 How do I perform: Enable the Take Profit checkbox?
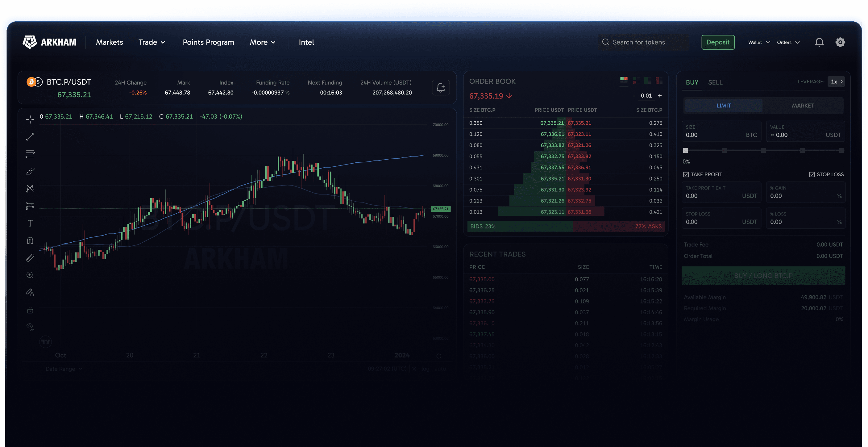(686, 174)
